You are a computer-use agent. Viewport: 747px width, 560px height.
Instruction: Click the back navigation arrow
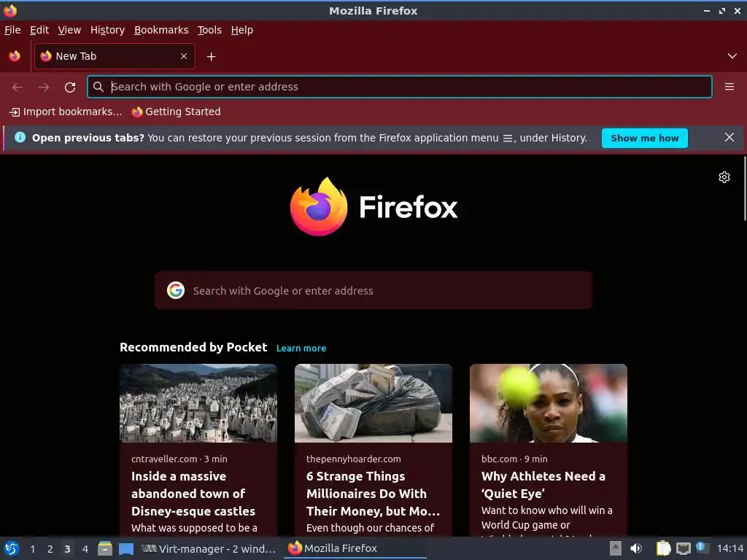point(18,87)
